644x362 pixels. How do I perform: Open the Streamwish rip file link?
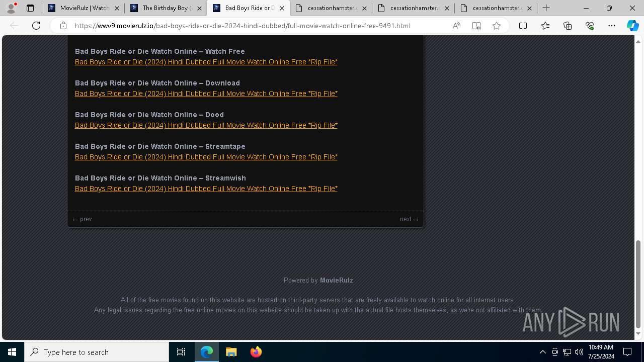206,189
